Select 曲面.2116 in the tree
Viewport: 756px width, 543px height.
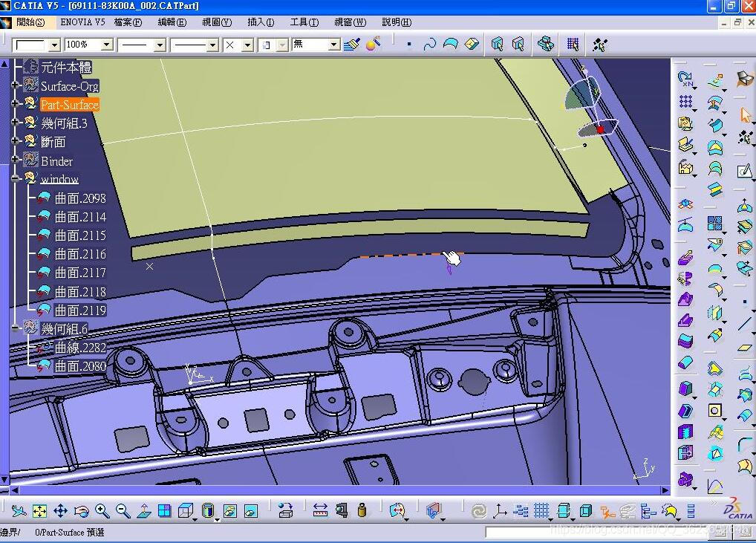pos(80,254)
